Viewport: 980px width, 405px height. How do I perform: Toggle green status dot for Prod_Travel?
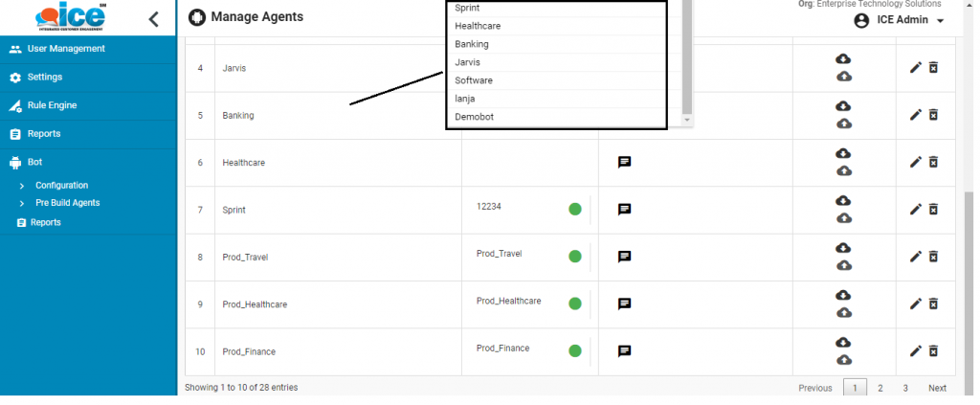coord(575,256)
